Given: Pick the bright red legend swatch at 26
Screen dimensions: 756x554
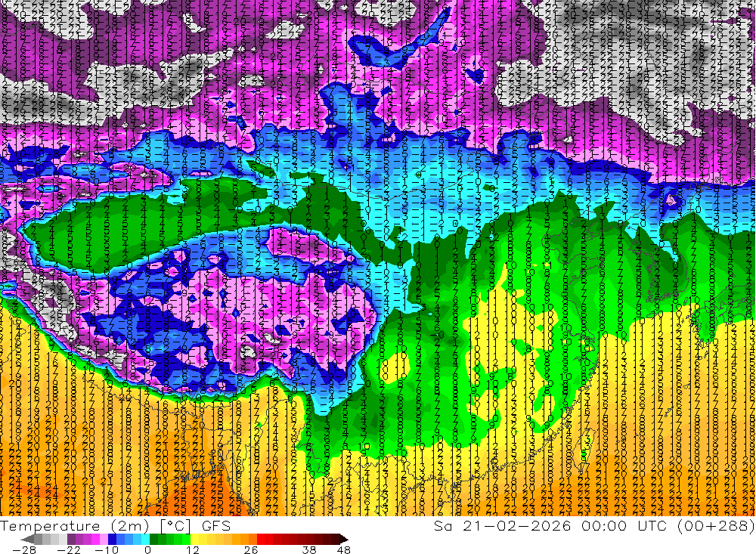Looking at the screenshot, I should point(261,539).
